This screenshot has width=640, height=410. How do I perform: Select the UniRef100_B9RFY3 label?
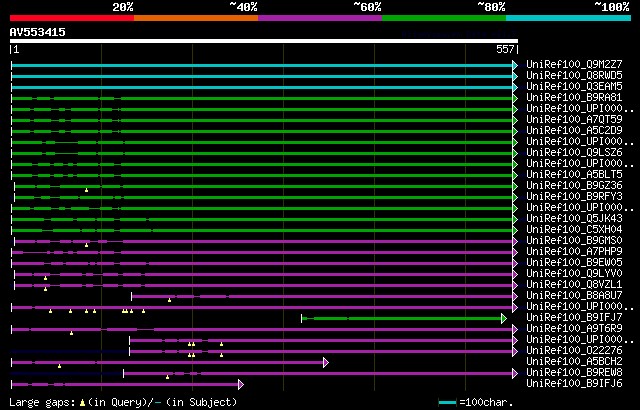pyautogui.click(x=574, y=197)
